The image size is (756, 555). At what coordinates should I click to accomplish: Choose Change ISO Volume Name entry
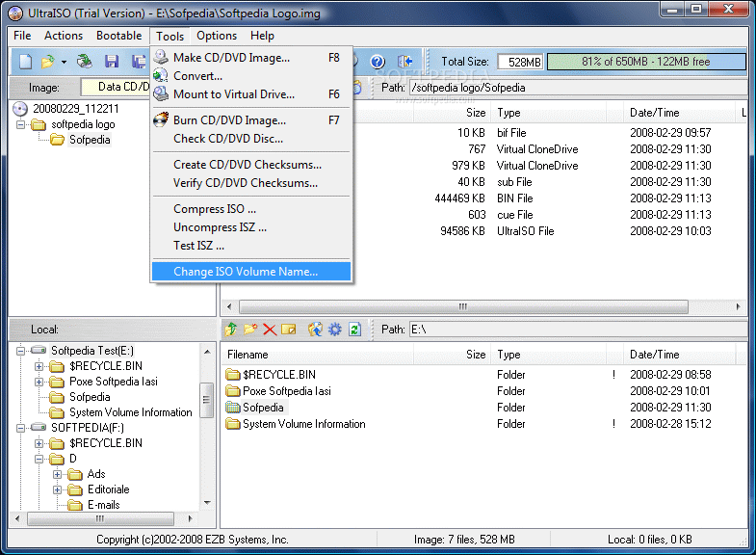(251, 271)
